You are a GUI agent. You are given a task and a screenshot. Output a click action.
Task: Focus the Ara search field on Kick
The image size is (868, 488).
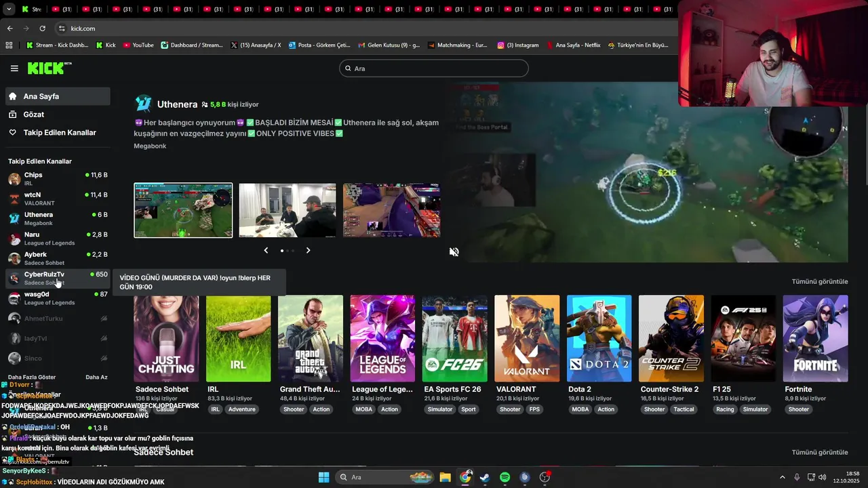(x=434, y=68)
